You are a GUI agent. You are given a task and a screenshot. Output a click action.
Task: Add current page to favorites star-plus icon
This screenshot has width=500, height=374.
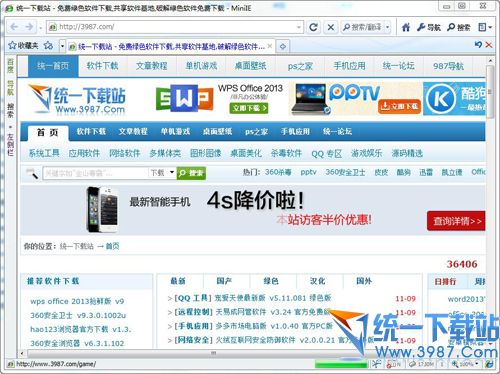tap(49, 46)
